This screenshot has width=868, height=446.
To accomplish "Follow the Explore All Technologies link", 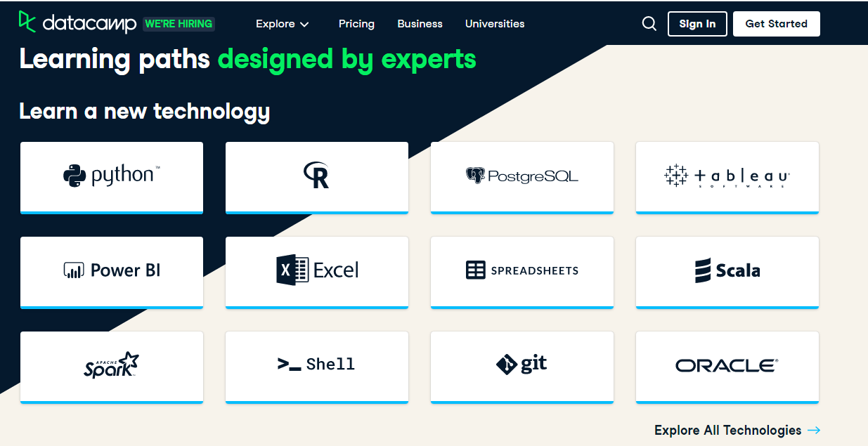I will pyautogui.click(x=737, y=430).
